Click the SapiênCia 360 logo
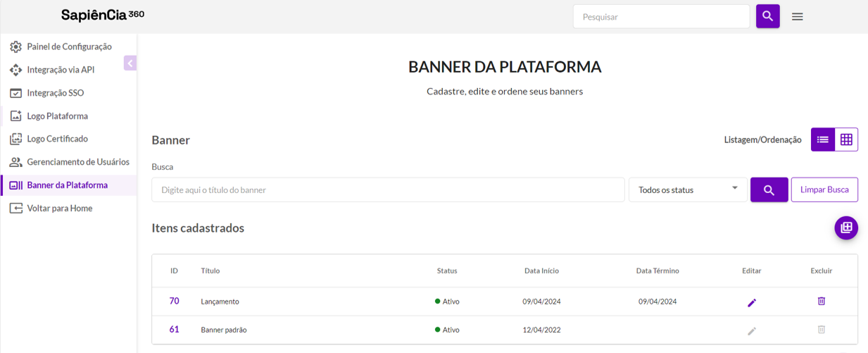 (103, 15)
